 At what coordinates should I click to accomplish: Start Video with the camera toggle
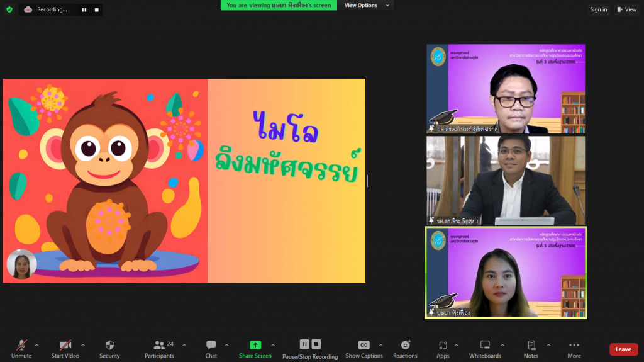[x=65, y=349]
